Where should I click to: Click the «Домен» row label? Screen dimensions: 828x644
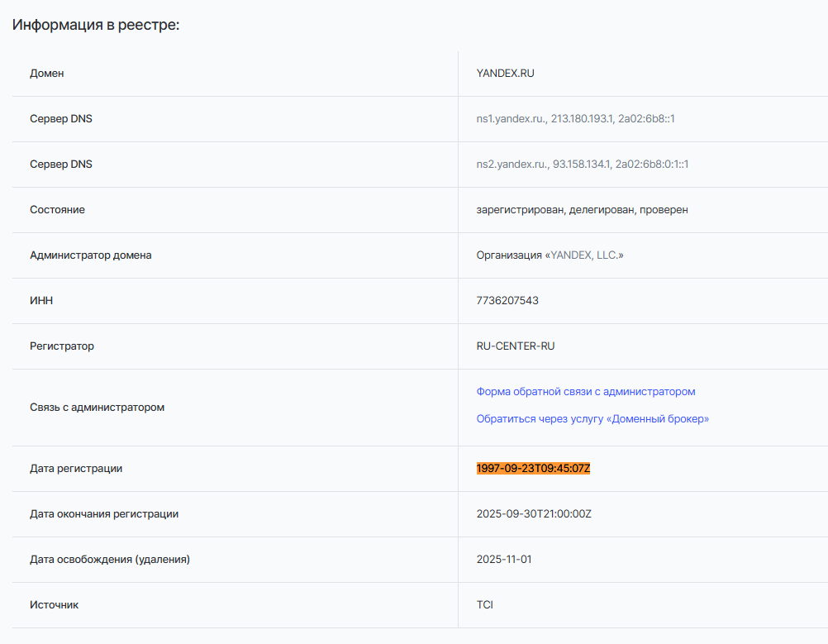[47, 74]
